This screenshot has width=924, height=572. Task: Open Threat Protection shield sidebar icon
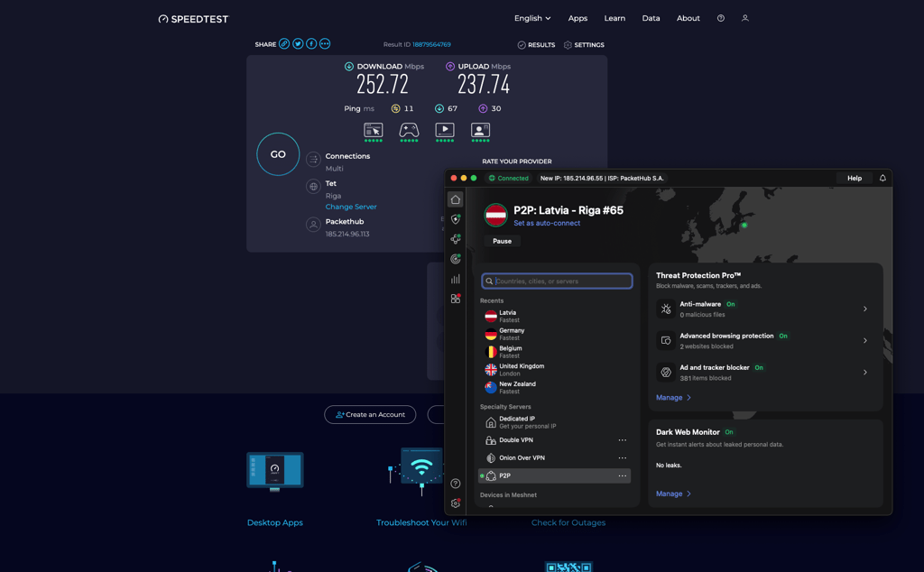[x=456, y=219]
